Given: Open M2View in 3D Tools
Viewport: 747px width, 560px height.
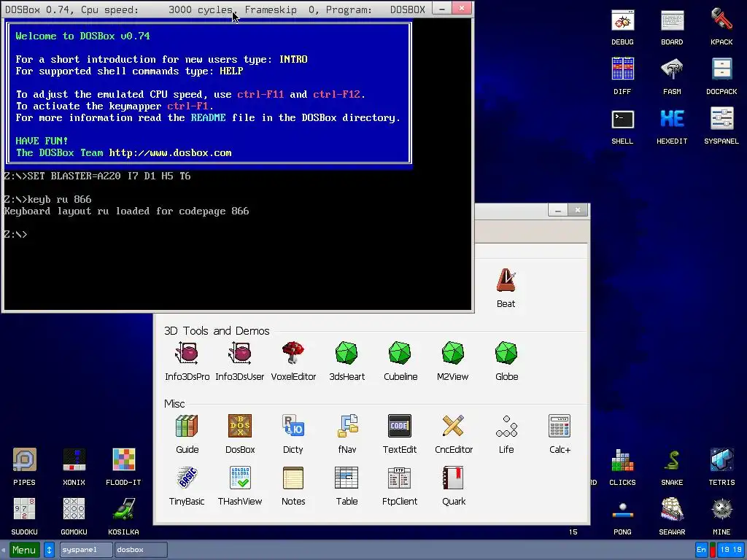Looking at the screenshot, I should pos(452,361).
